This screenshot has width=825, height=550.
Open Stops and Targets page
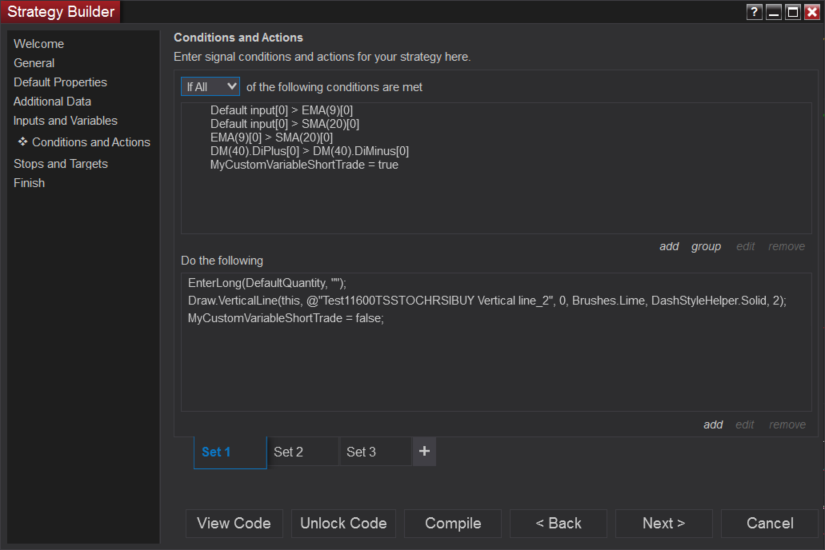[60, 164]
